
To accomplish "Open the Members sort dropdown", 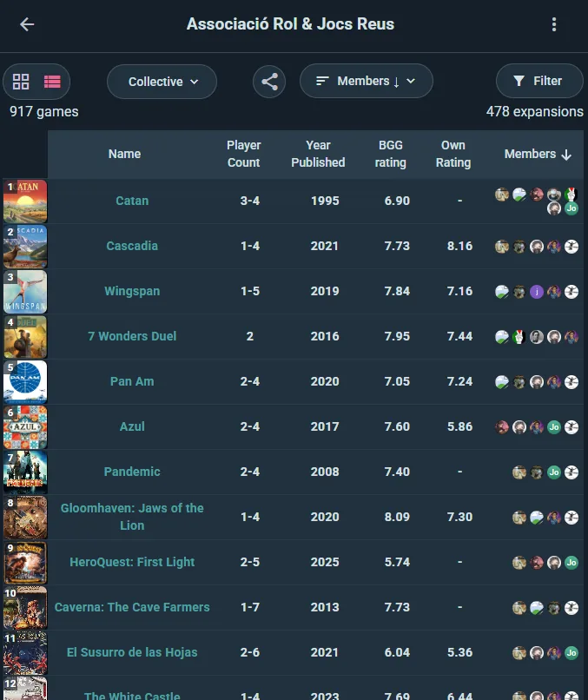I will click(x=367, y=82).
